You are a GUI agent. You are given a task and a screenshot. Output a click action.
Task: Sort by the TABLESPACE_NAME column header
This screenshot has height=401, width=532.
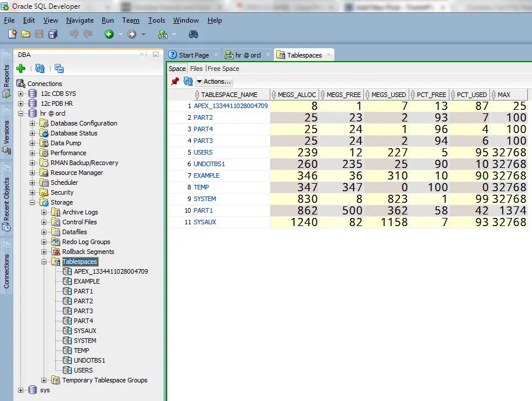click(x=232, y=95)
